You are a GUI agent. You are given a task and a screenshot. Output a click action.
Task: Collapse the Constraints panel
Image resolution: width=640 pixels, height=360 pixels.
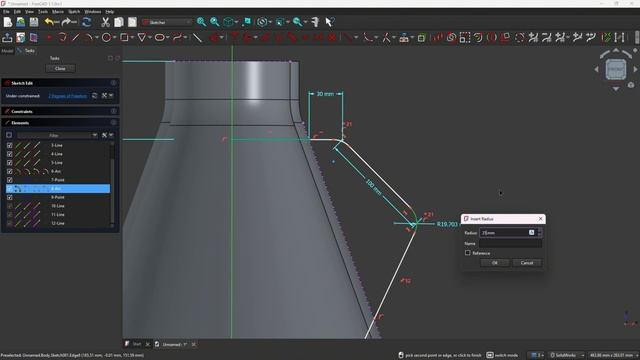113,111
